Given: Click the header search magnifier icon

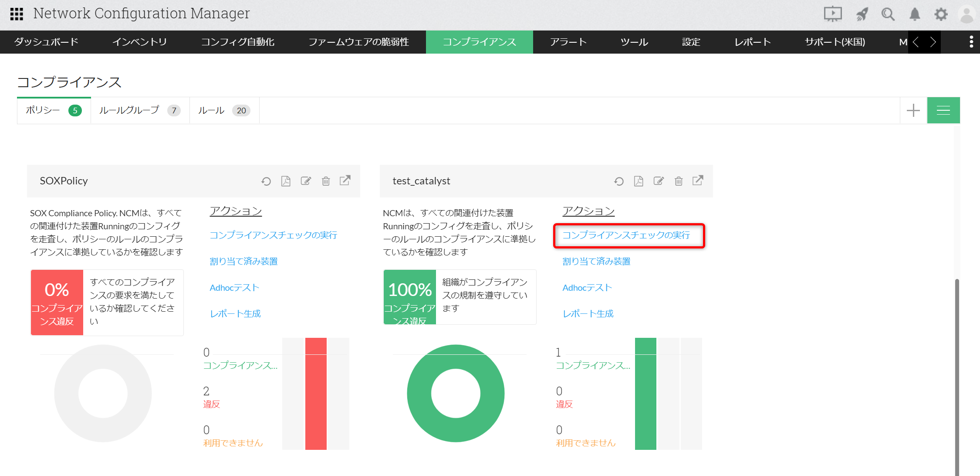Looking at the screenshot, I should pos(888,14).
